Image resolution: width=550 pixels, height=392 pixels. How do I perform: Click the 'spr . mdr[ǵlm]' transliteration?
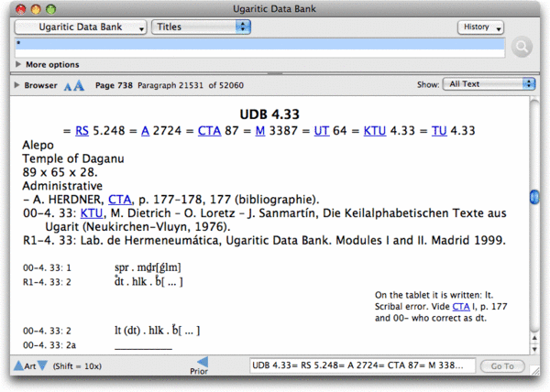(x=148, y=267)
